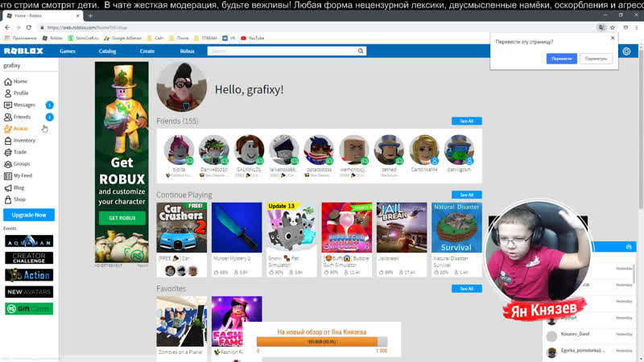Open the Aquaman event banner
The width and height of the screenshot is (644, 362).
[x=29, y=241]
